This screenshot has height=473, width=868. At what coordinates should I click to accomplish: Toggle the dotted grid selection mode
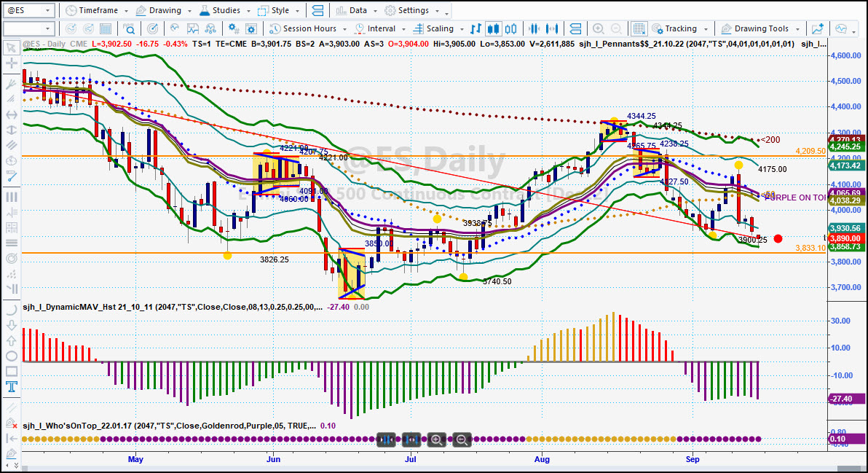(x=639, y=29)
